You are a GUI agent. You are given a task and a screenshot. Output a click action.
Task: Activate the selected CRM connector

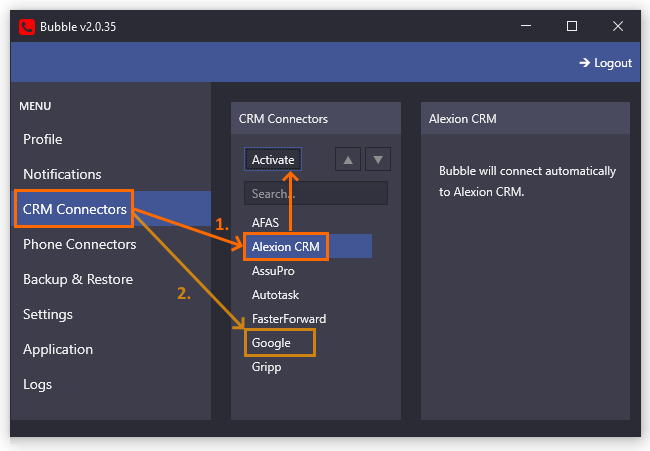point(273,159)
